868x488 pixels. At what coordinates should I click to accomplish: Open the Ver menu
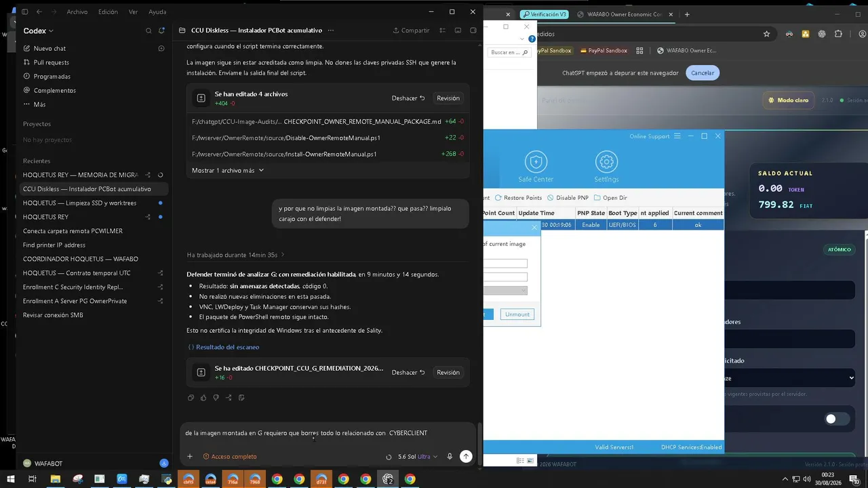click(x=133, y=12)
